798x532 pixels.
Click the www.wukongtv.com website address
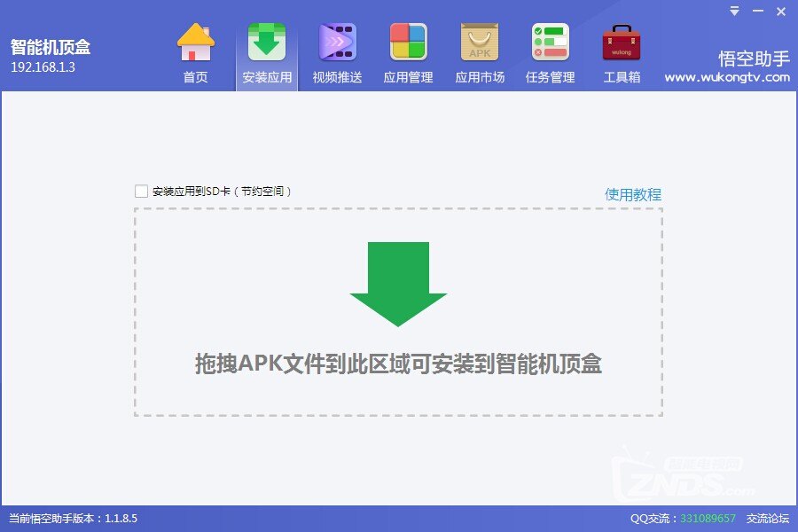(x=727, y=77)
